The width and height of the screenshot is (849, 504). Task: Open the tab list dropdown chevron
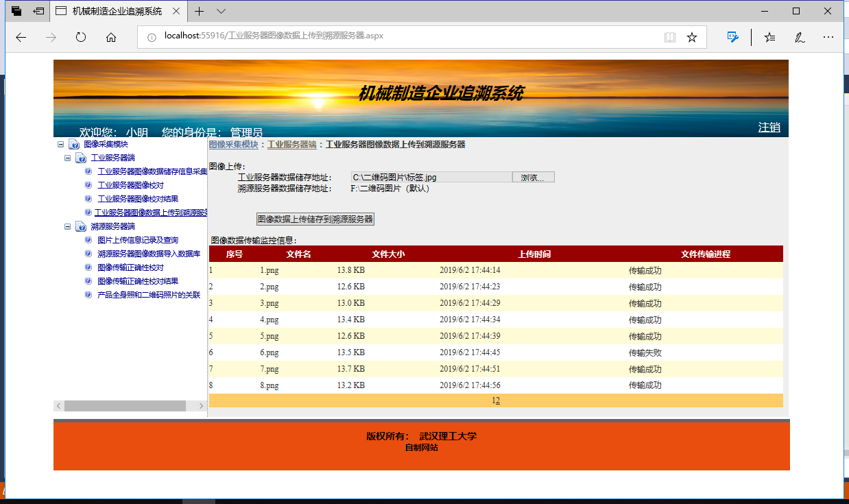pos(221,11)
